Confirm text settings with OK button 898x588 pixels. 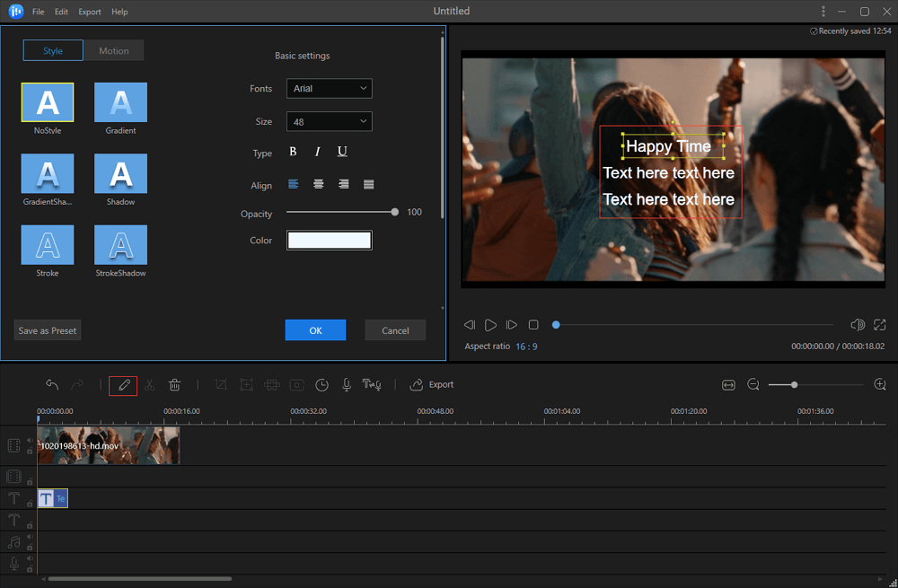pyautogui.click(x=315, y=330)
